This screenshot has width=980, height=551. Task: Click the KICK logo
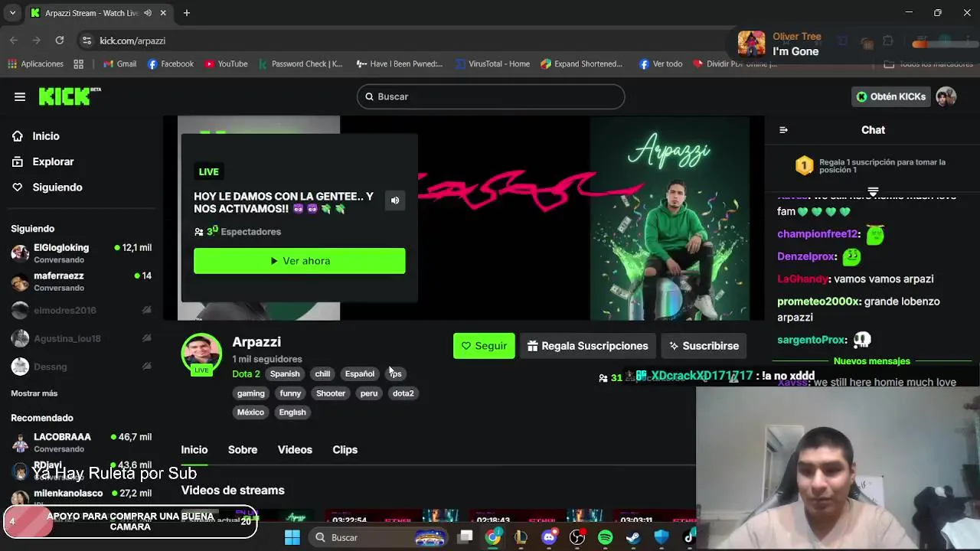[69, 96]
